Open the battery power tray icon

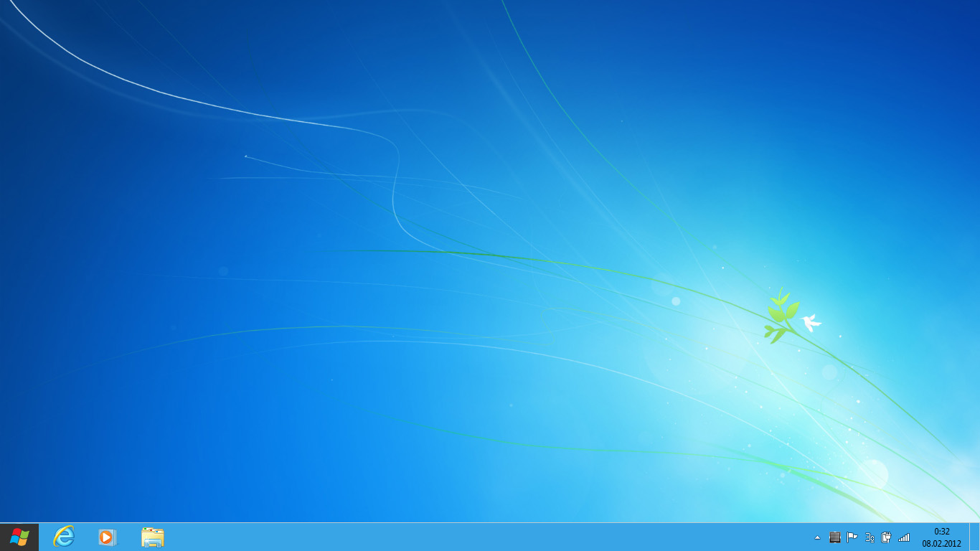pyautogui.click(x=887, y=537)
